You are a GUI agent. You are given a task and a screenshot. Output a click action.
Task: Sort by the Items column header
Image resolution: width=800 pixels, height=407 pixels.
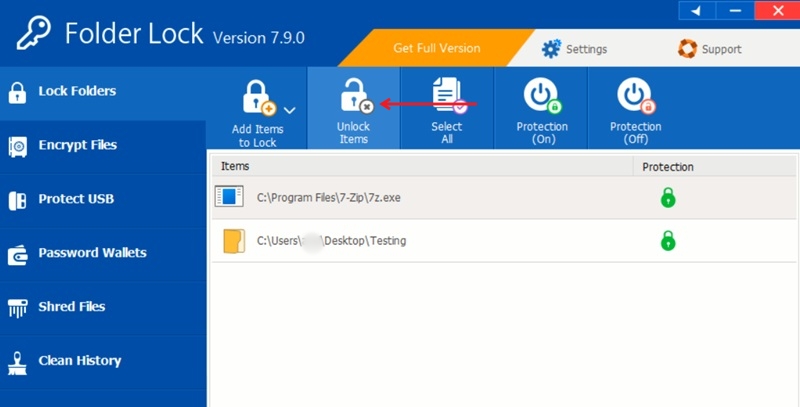coord(422,166)
